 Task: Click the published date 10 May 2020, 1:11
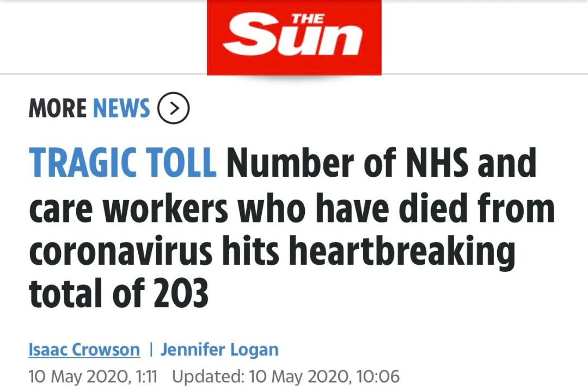pos(93,376)
